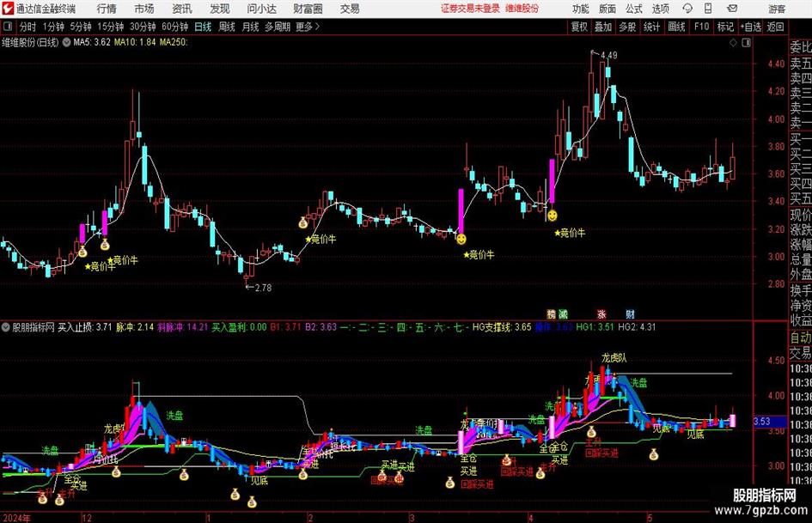Click the diamond icon at chart top right
This screenshot has height=523, width=812.
733,43
